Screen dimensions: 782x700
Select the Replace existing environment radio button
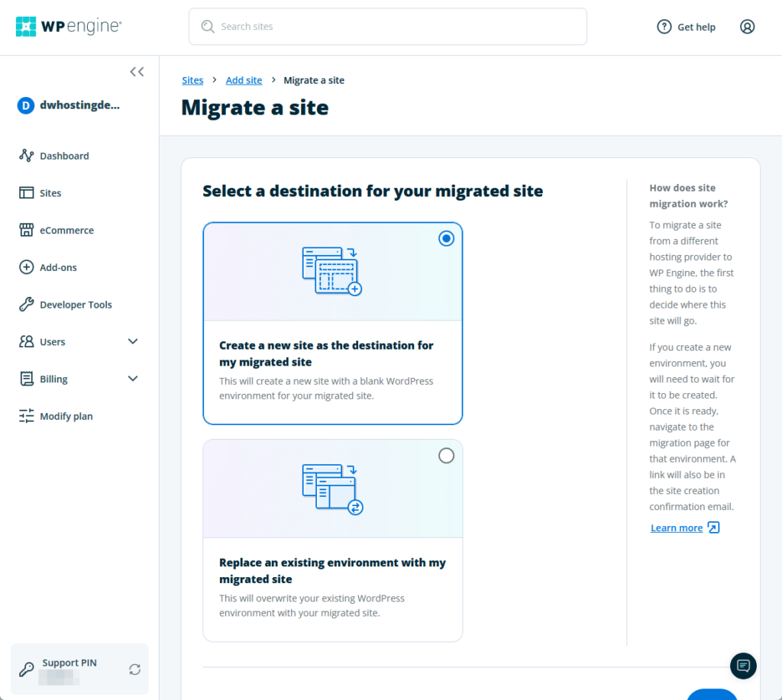[446, 456]
